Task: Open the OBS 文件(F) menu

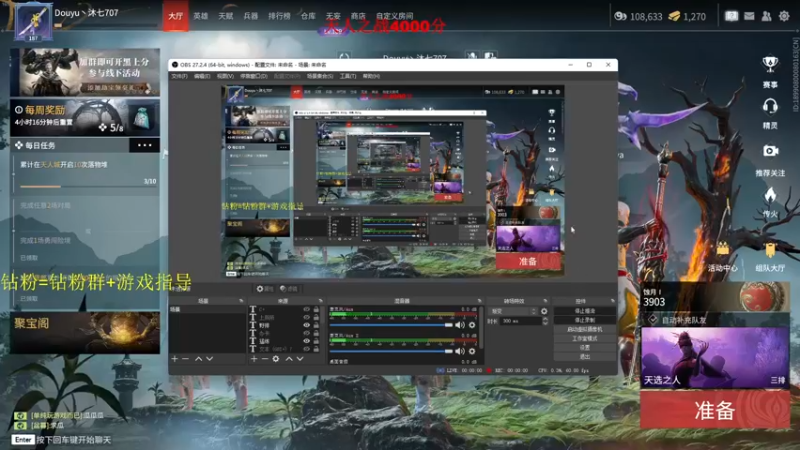Action: (179, 76)
